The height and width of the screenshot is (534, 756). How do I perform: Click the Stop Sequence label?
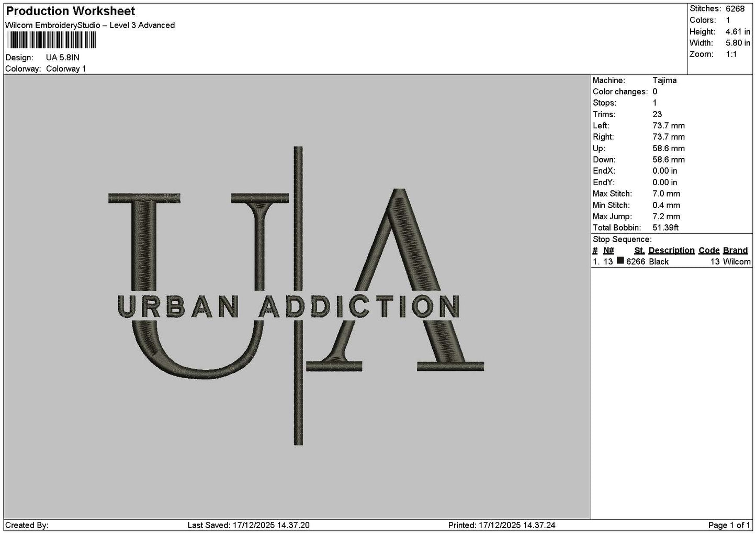622,240
